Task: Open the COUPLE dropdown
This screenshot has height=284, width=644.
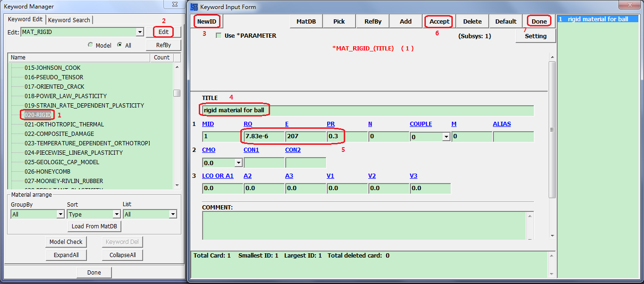Action: point(446,137)
